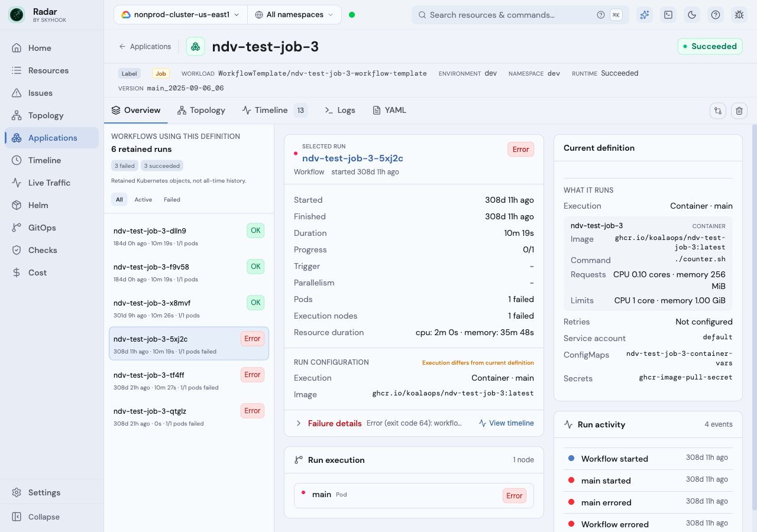Click the main errored event
The width and height of the screenshot is (757, 532).
click(648, 502)
